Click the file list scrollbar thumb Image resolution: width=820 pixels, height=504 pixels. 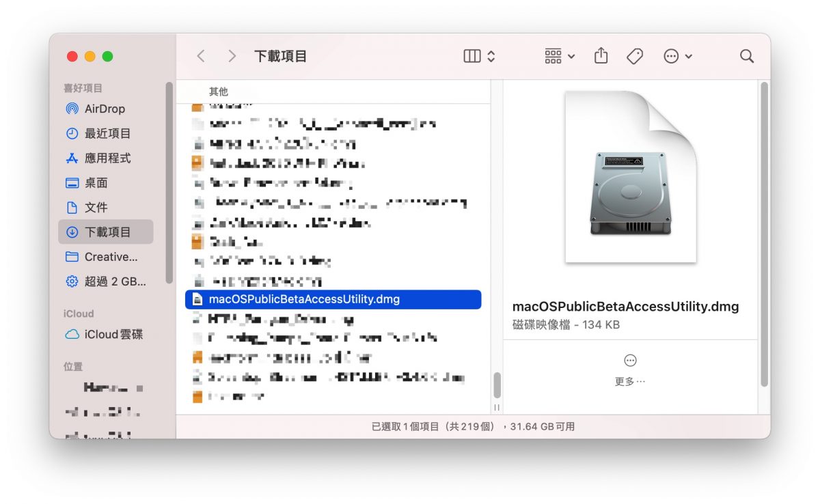coord(497,385)
